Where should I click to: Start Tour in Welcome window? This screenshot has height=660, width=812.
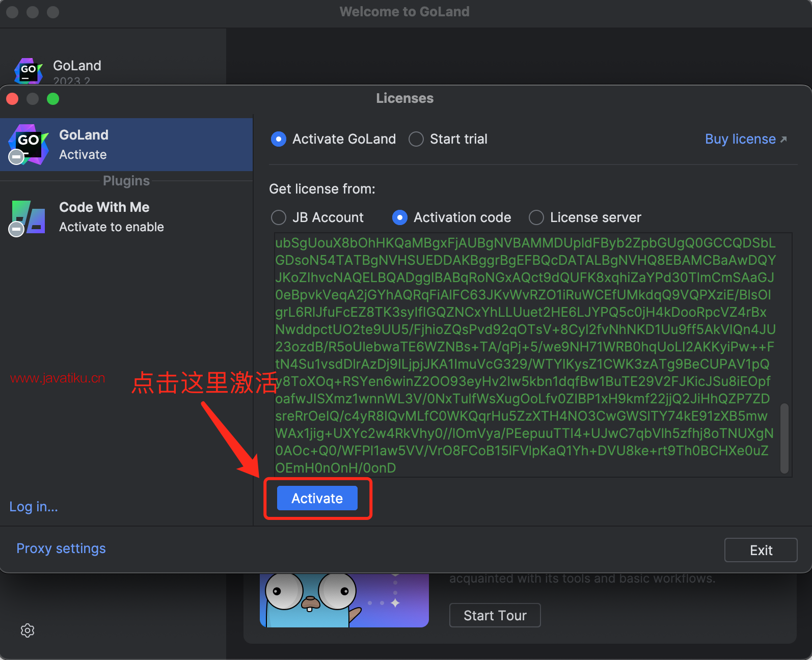[x=495, y=615]
